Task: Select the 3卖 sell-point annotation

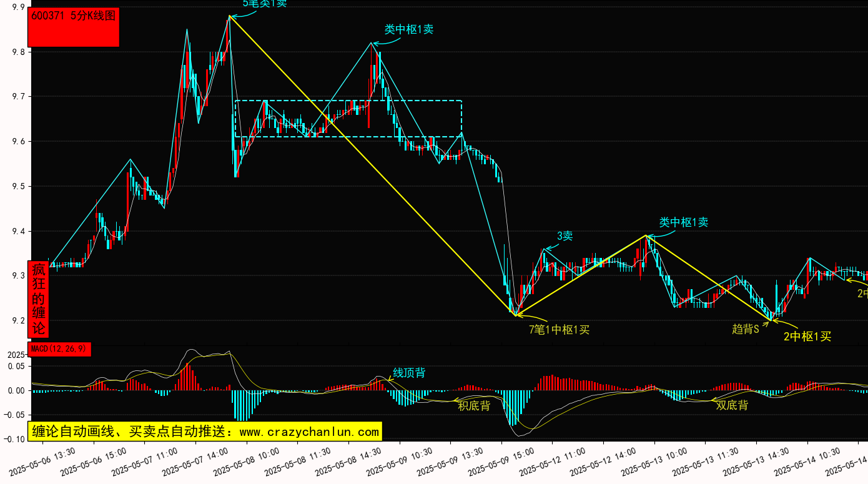Action: (565, 236)
